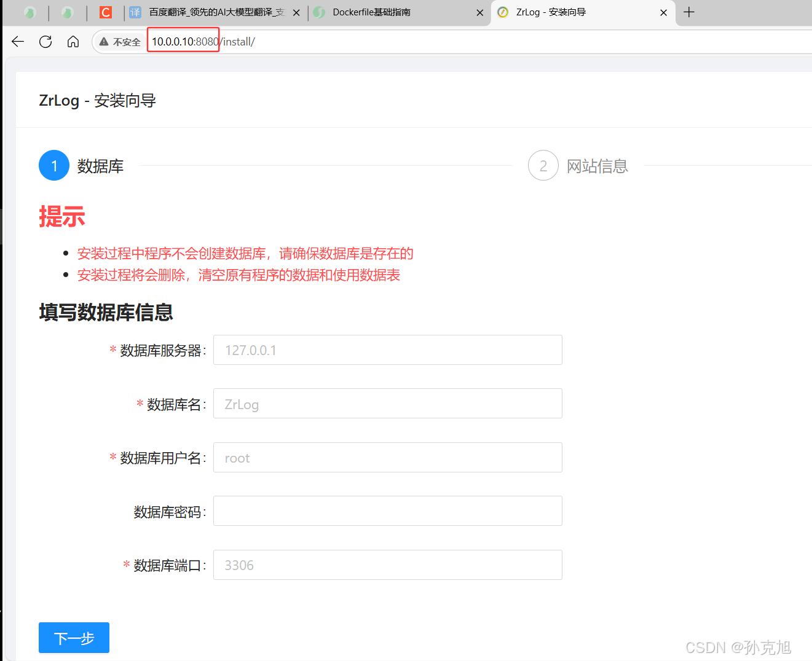
Task: Focus the 数据库密码 input field
Action: coord(388,511)
